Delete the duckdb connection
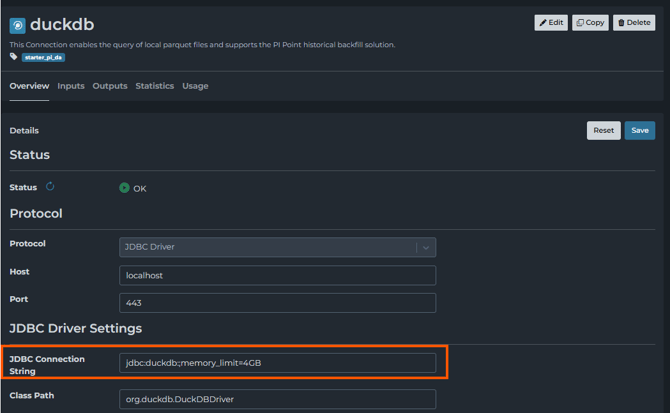 [x=634, y=23]
